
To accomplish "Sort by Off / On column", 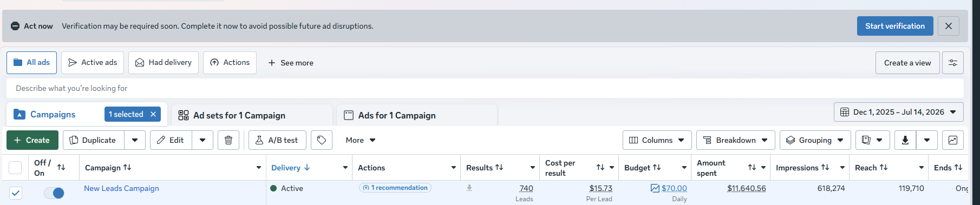I will coord(61,168).
